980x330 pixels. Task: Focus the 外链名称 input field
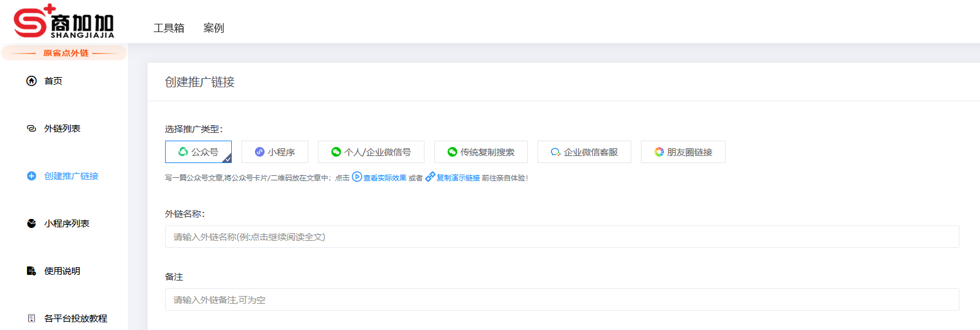561,237
